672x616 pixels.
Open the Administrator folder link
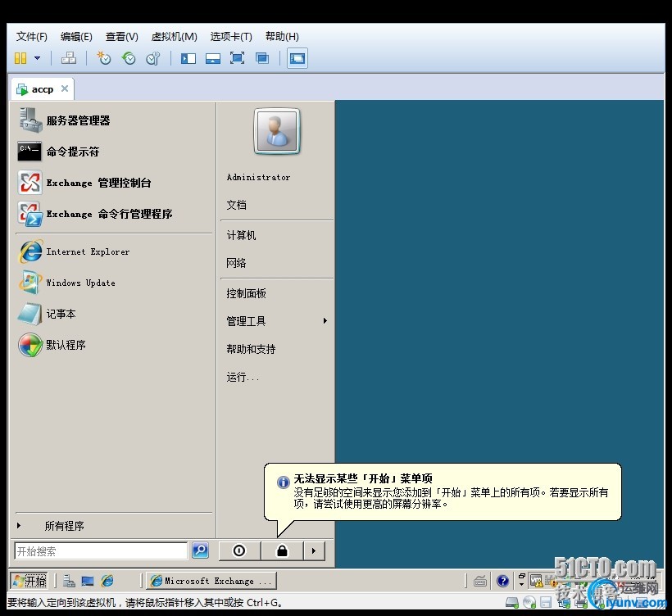pyautogui.click(x=258, y=178)
